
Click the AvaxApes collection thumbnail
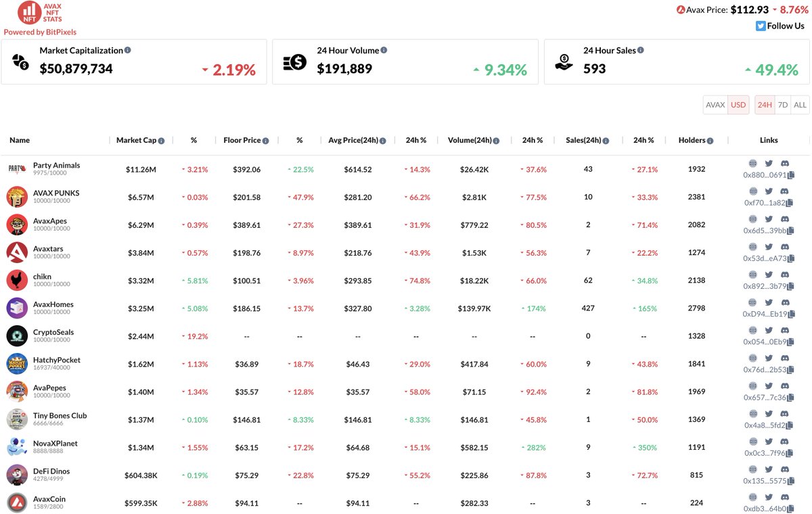coord(17,225)
